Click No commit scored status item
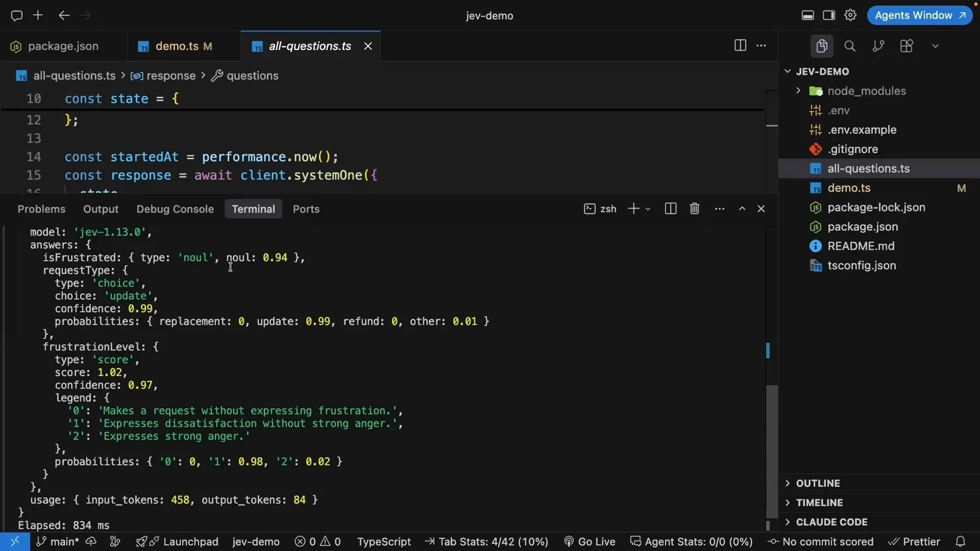The image size is (980, 551). pyautogui.click(x=821, y=542)
